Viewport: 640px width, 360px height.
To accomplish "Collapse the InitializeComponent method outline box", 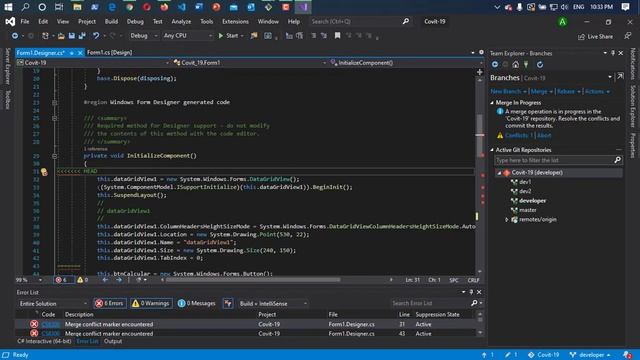I will point(54,156).
